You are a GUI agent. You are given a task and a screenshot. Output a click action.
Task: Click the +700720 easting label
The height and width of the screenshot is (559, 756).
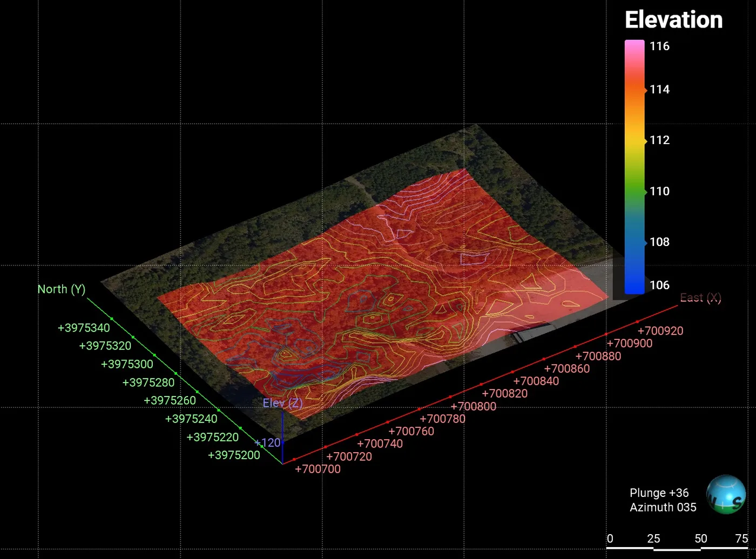(349, 457)
